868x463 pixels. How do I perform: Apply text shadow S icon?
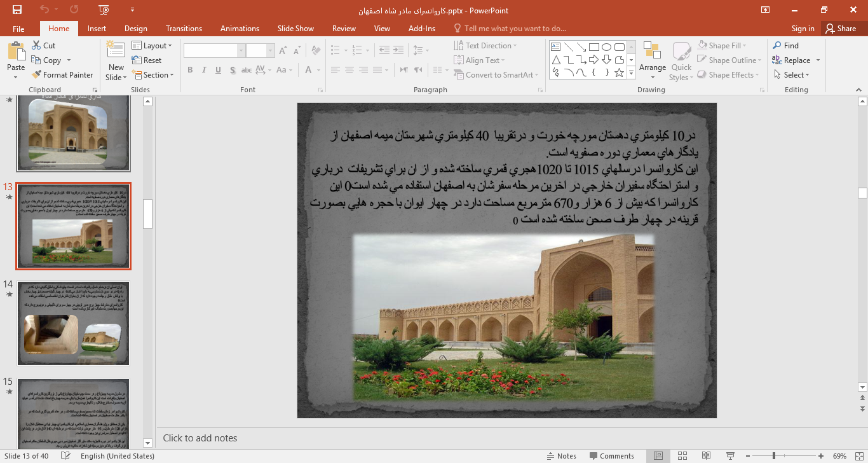(x=233, y=70)
